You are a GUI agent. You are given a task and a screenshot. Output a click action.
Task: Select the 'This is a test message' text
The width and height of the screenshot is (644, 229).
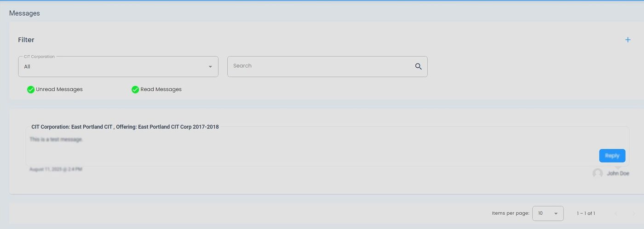coord(56,139)
